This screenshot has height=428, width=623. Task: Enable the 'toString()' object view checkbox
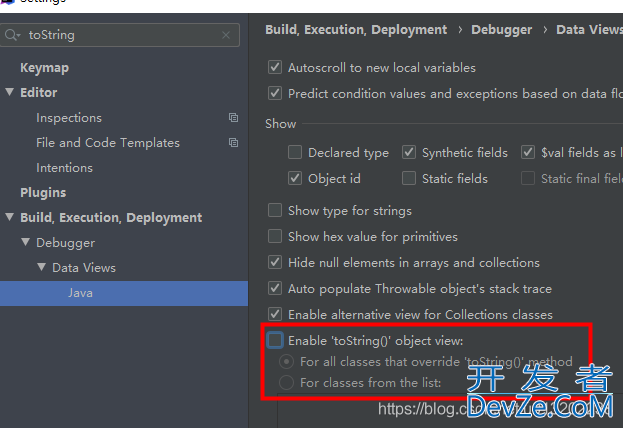coord(275,340)
